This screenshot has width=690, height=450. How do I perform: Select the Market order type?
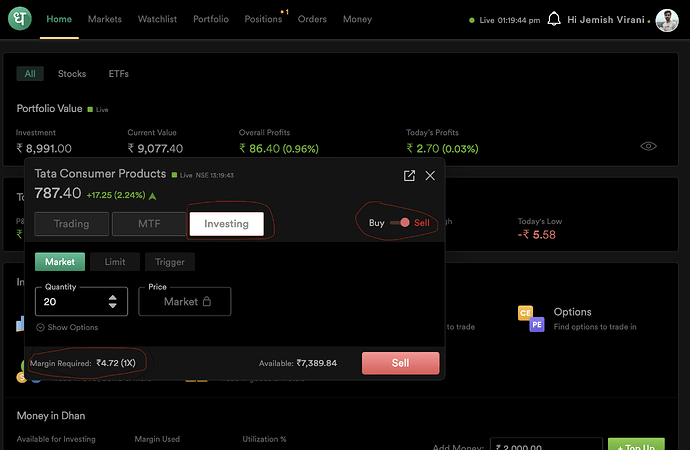(x=59, y=262)
